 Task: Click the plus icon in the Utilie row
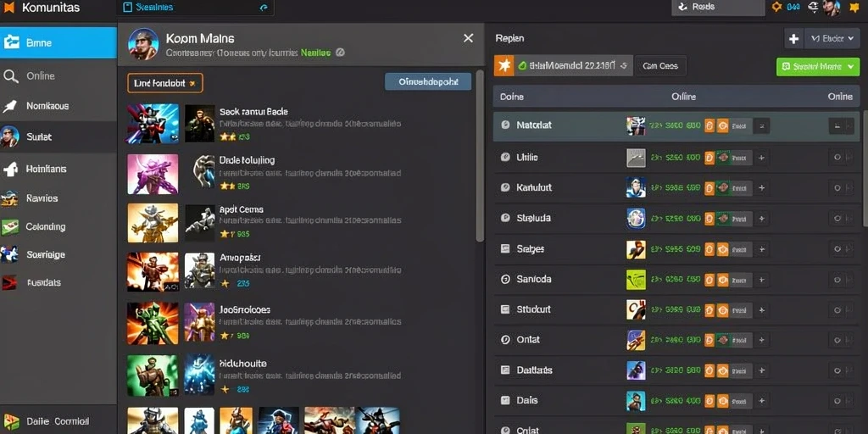click(x=761, y=158)
